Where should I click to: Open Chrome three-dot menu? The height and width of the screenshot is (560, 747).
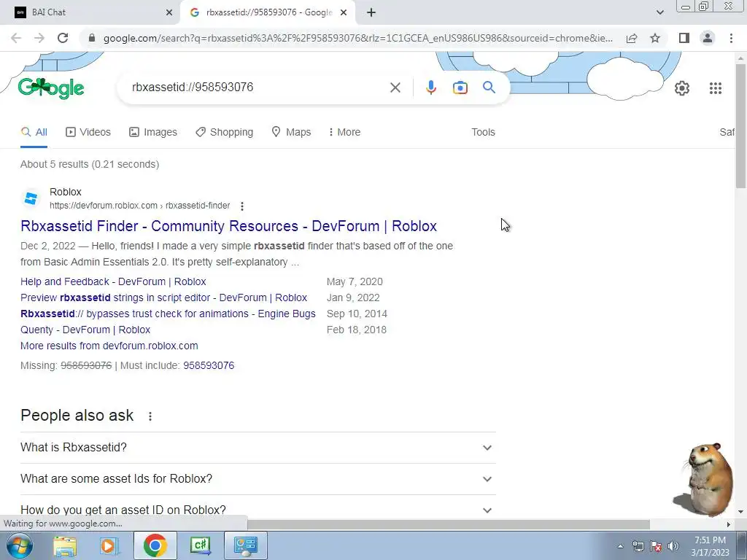pos(731,38)
